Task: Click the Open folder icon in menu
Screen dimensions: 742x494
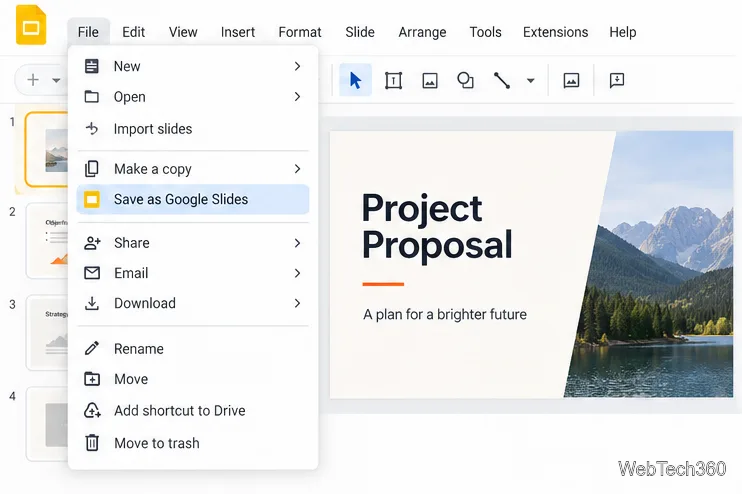Action: pos(92,97)
